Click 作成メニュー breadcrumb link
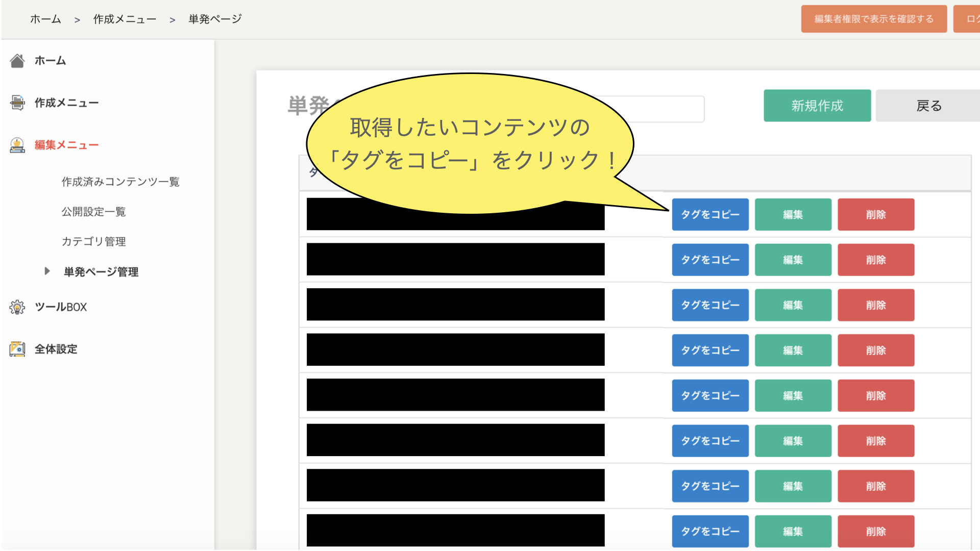 pos(125,19)
